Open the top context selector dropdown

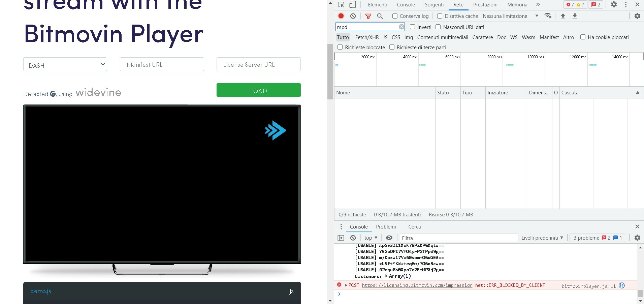click(x=371, y=238)
